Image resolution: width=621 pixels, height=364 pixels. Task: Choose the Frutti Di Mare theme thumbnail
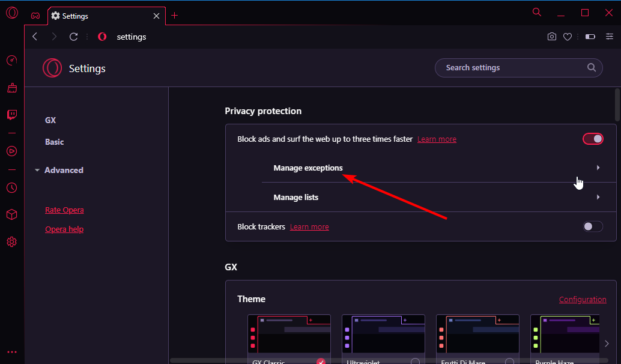point(477,334)
